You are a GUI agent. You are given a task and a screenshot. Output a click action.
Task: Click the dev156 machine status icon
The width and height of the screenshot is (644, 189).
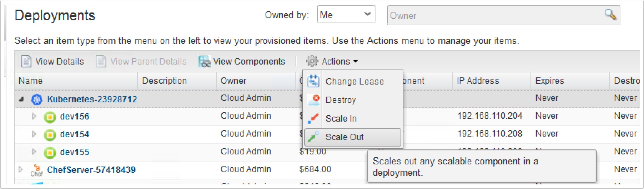[50, 117]
